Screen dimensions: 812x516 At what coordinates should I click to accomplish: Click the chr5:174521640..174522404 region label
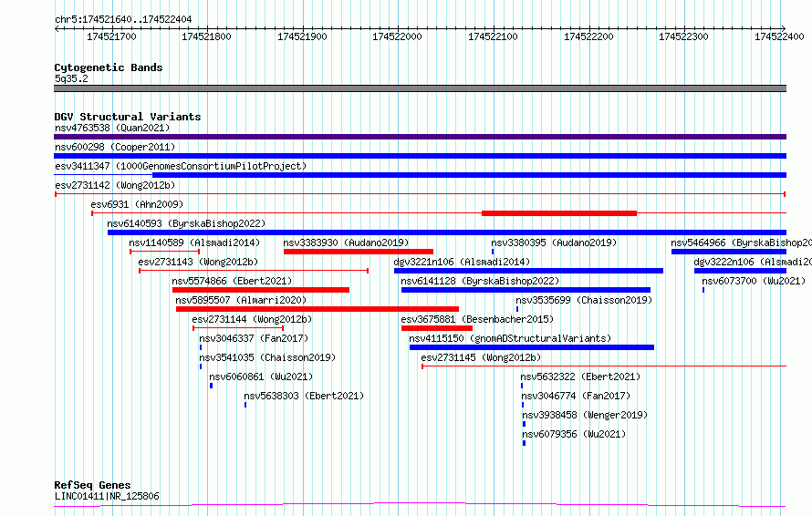coord(123,19)
